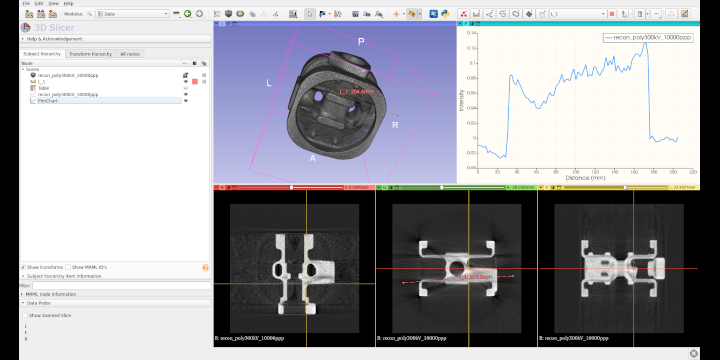Click the delete markup trash icon

639,14
